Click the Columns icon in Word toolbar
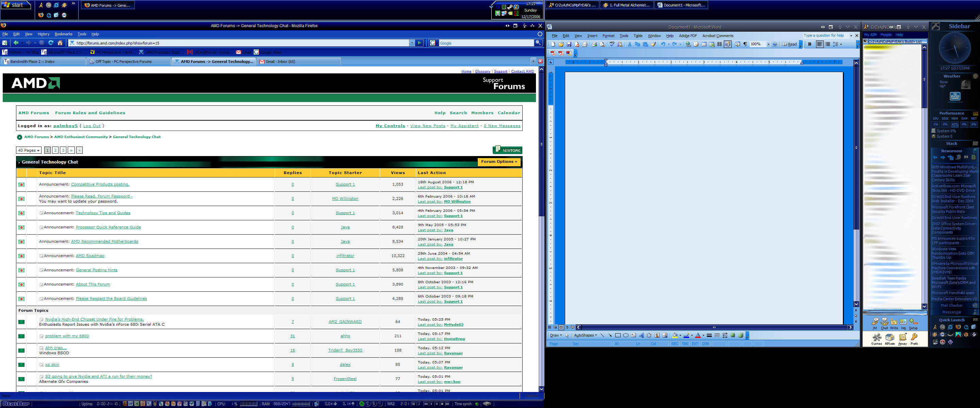 coord(719,45)
